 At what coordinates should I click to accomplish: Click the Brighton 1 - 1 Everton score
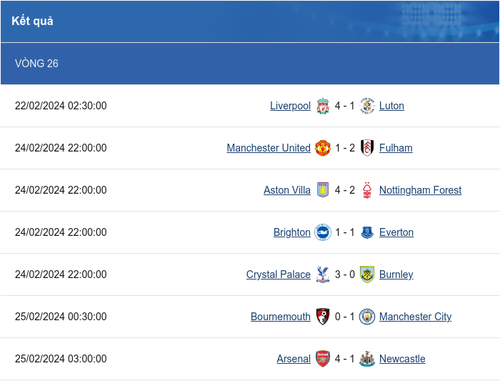click(345, 232)
